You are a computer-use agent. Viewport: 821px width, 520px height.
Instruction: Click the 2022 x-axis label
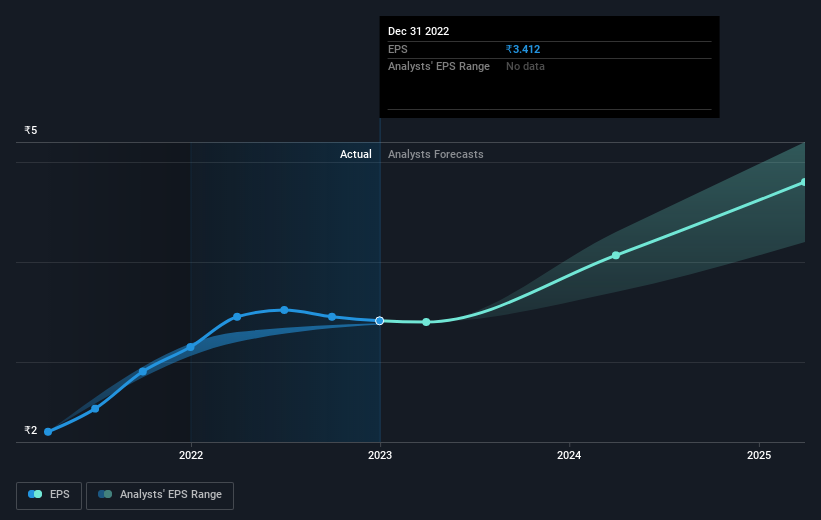coord(191,455)
